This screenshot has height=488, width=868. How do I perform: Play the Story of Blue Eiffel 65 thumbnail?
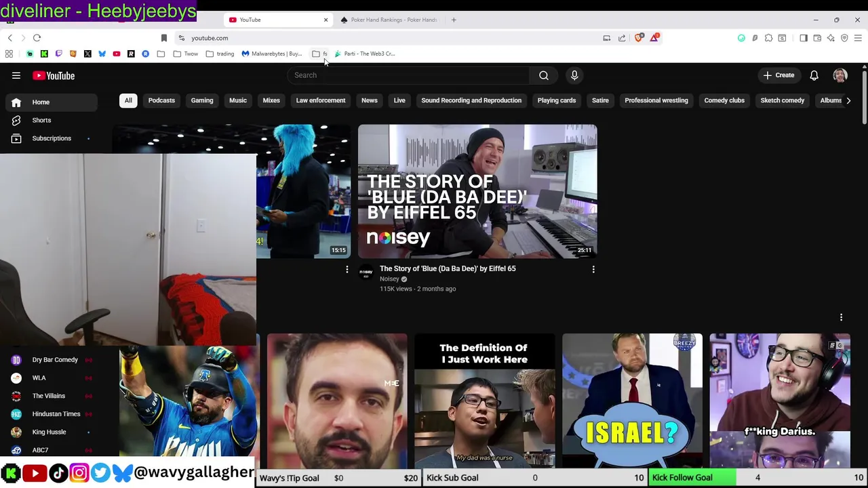coord(477,191)
